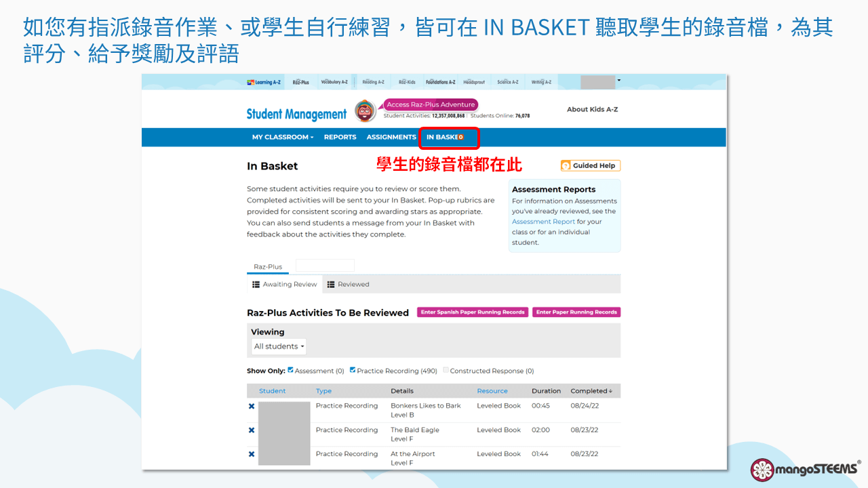The width and height of the screenshot is (868, 488).
Task: Click the Raz-Plus Adventure character avatar
Action: pos(365,111)
